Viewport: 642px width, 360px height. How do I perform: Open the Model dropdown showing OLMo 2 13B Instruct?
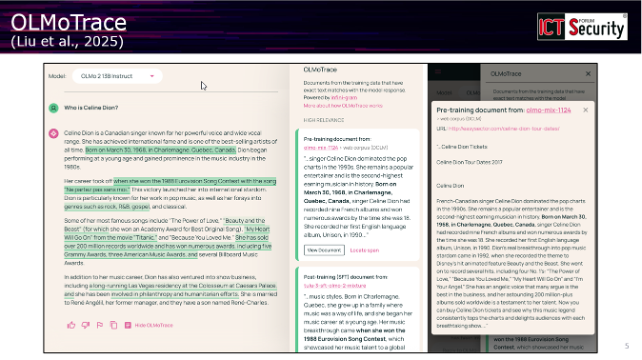(117, 76)
